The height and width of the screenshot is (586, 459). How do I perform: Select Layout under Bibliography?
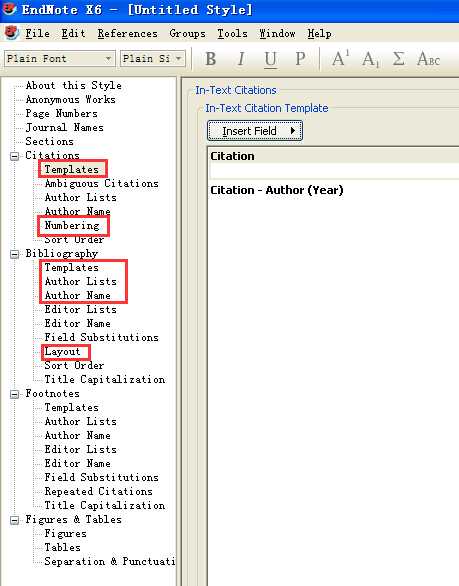pos(62,352)
